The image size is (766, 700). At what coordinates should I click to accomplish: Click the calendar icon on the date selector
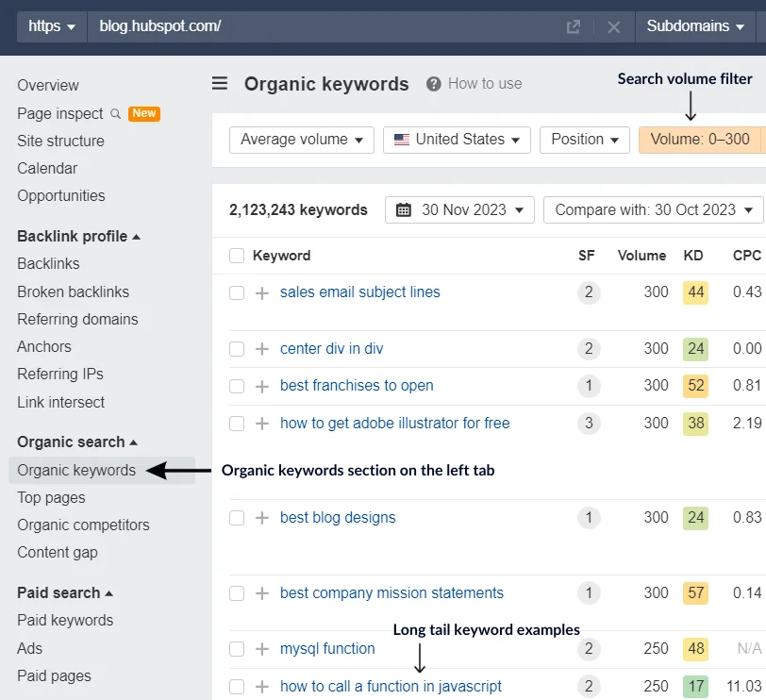click(x=401, y=209)
